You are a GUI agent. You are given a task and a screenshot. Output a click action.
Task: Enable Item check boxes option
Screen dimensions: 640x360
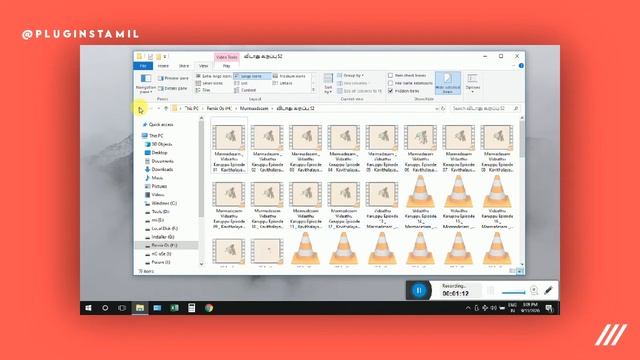click(x=407, y=76)
